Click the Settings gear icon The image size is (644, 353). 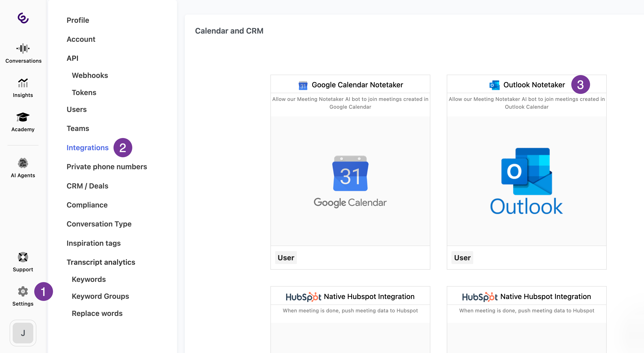23,292
